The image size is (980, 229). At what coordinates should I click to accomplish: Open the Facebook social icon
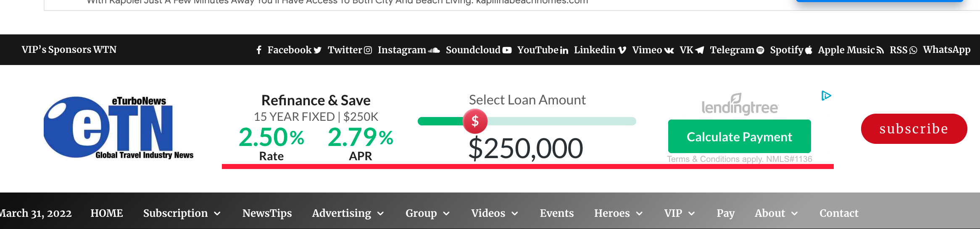tap(259, 50)
